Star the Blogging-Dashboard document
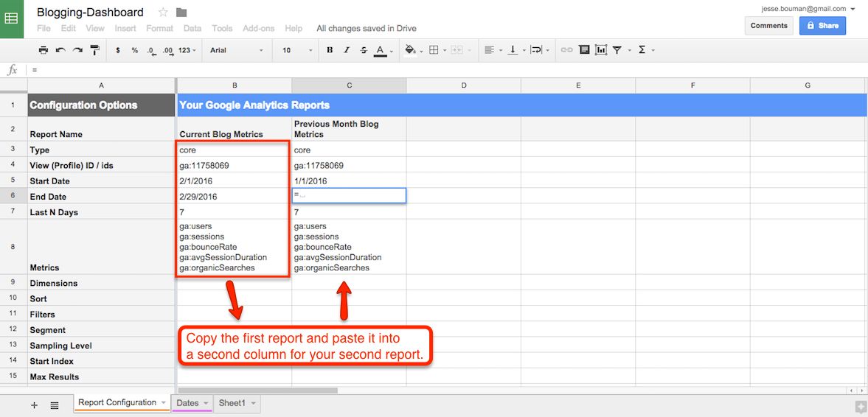 coord(163,13)
